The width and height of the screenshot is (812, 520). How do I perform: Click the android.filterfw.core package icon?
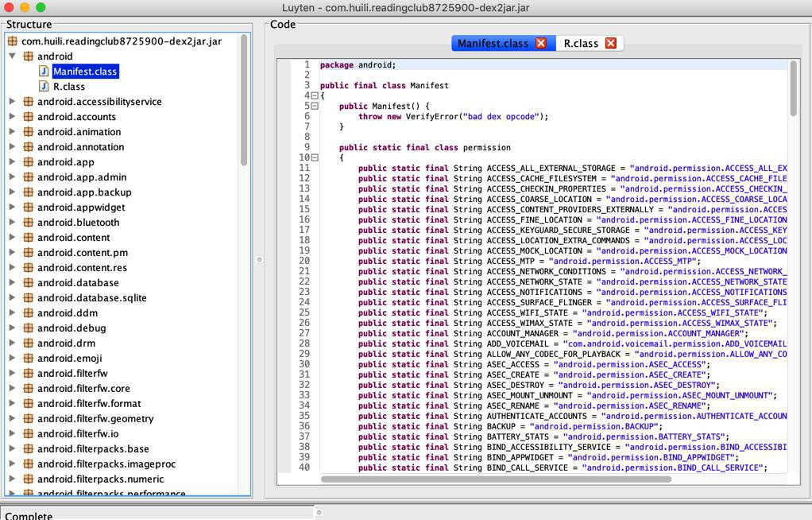coord(29,388)
